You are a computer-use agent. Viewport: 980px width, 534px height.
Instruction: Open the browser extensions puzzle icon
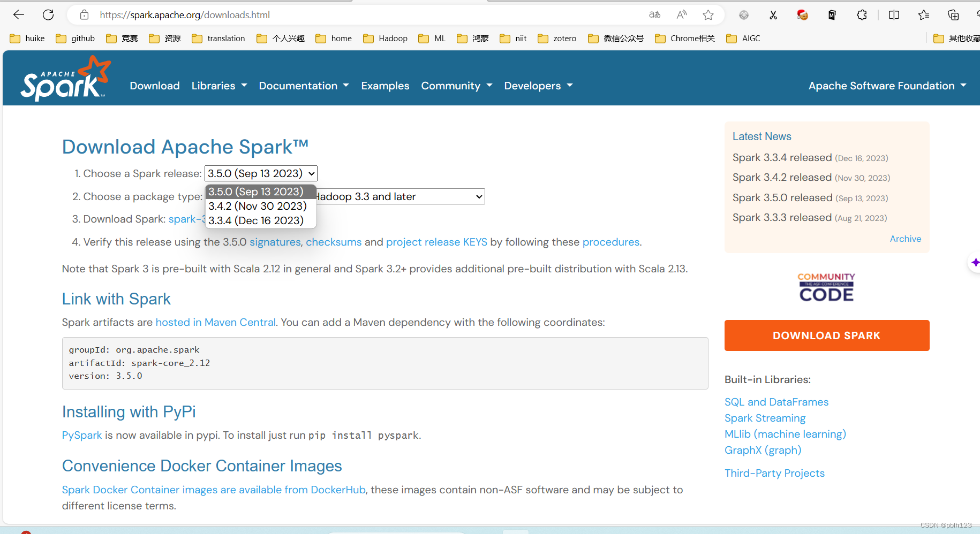pos(862,15)
